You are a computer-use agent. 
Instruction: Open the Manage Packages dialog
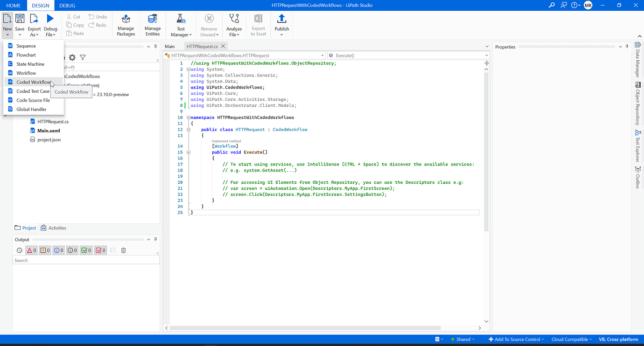tap(126, 24)
